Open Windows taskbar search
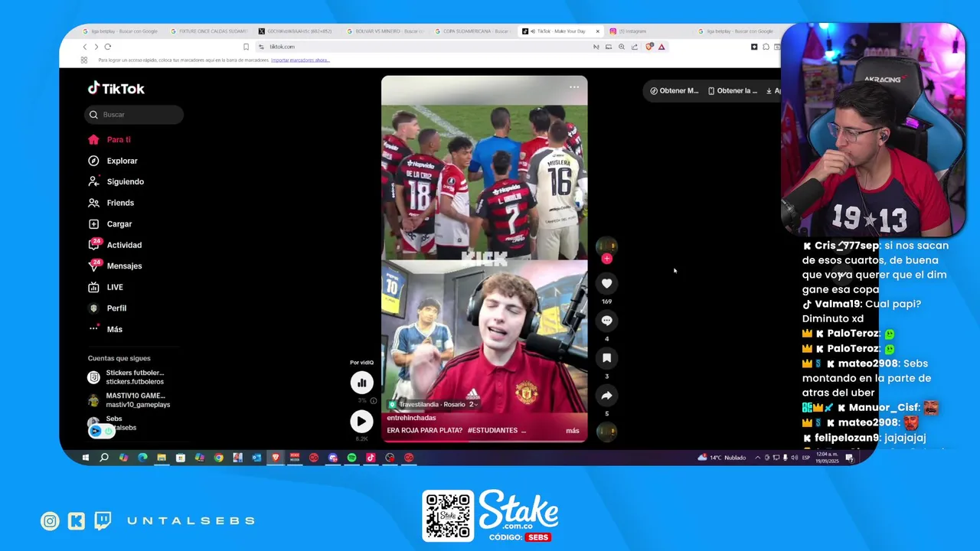 coord(104,458)
